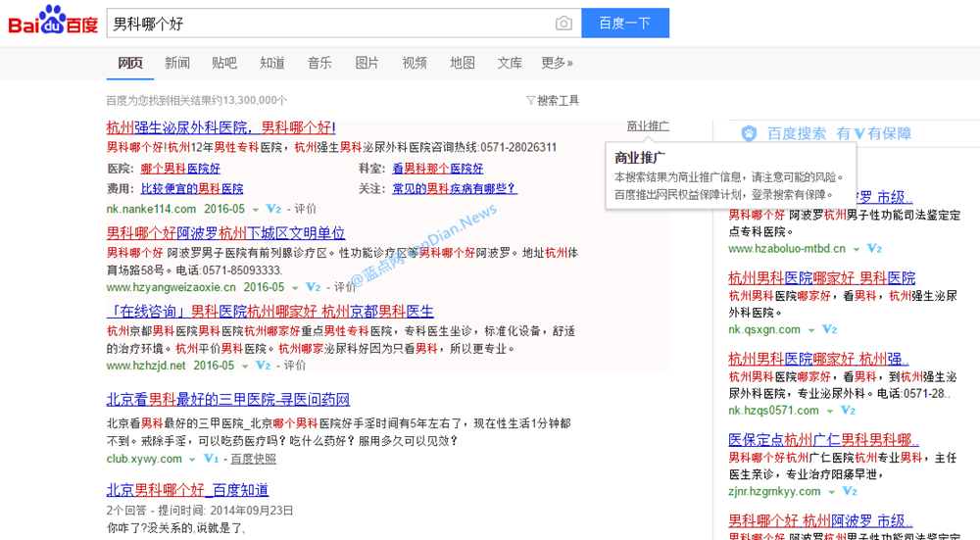Open the 更多» menu
The width and height of the screenshot is (980, 540).
point(557,63)
